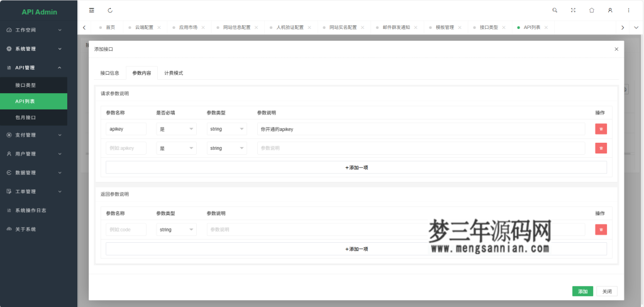Open the user profile icon
644x307 pixels.
(610, 10)
